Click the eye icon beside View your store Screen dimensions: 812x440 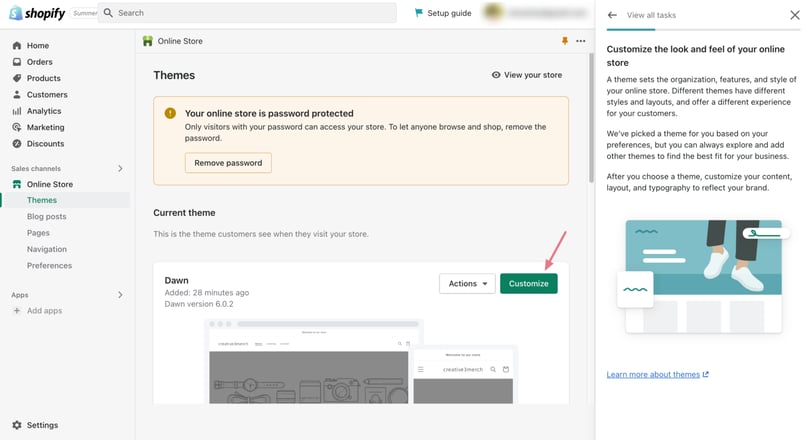(x=496, y=75)
